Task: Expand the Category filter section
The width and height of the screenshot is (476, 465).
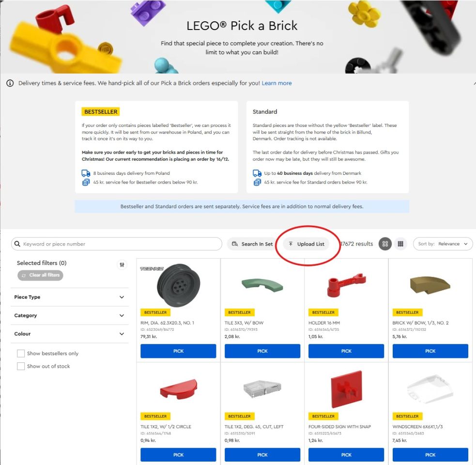Action: [70, 315]
